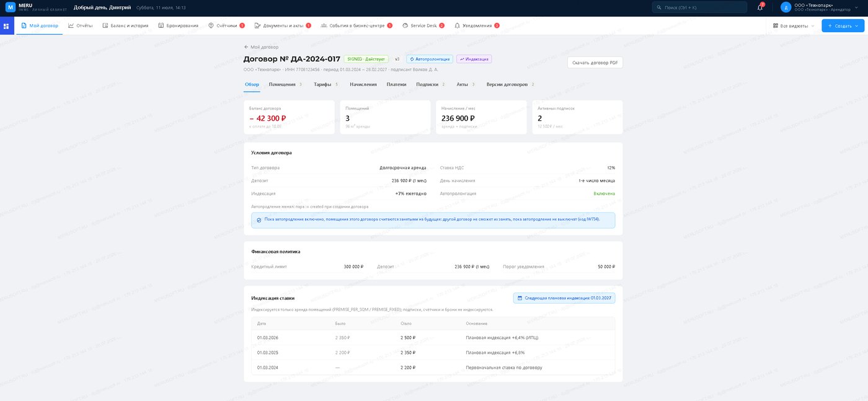868x401 pixels.
Task: Switch to the Отчёты menu item
Action: click(81, 25)
